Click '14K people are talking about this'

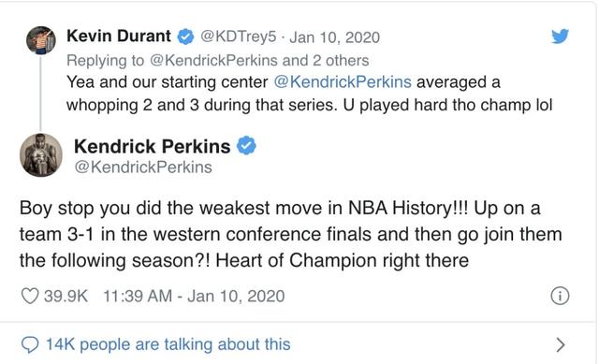[x=168, y=344]
